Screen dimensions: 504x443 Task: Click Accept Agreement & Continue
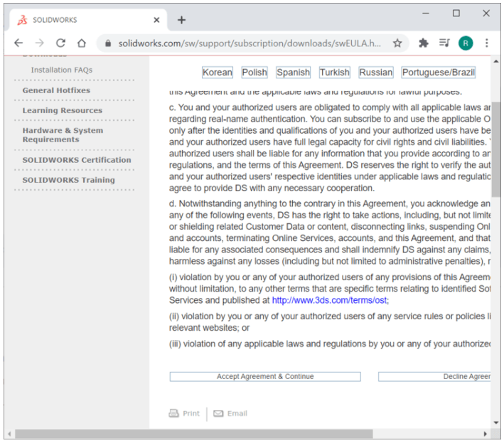click(265, 376)
